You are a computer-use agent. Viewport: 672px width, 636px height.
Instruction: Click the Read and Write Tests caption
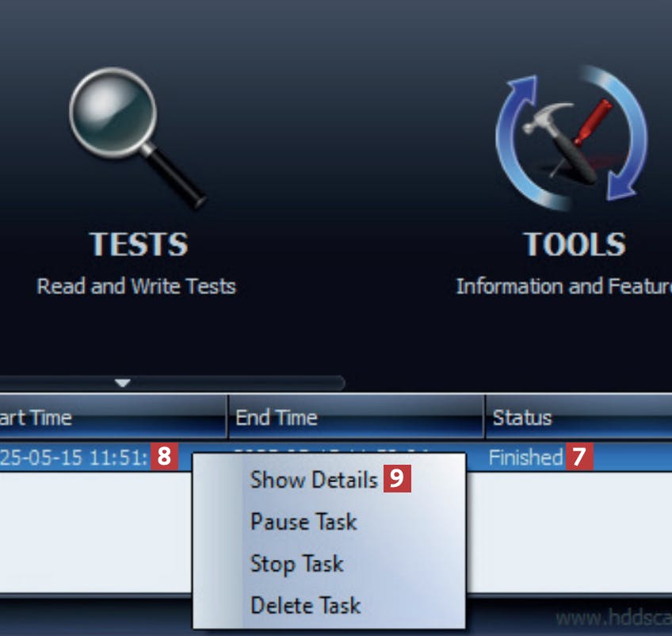point(136,286)
